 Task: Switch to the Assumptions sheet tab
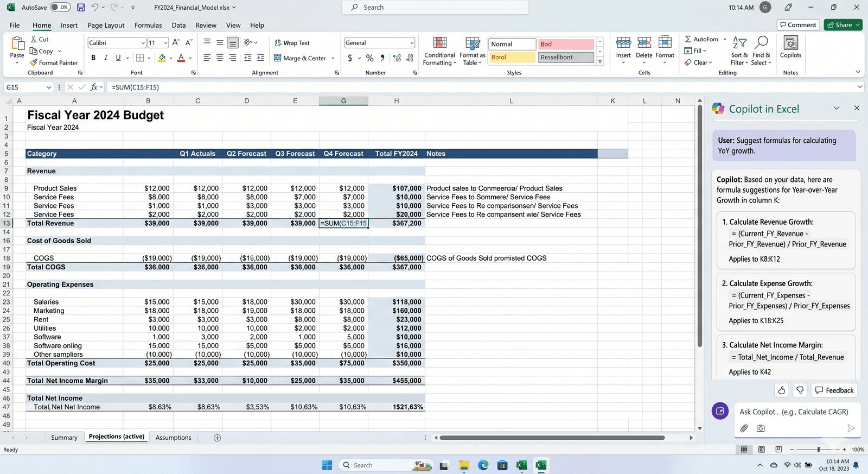tap(173, 438)
